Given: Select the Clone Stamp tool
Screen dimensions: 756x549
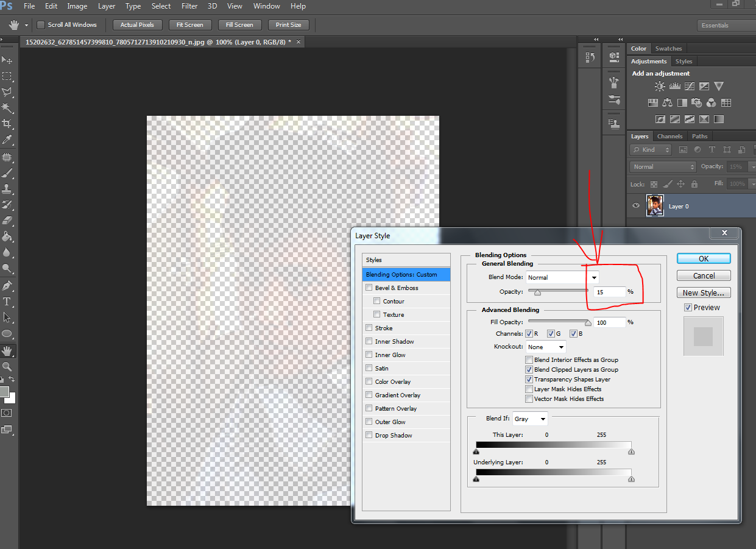Looking at the screenshot, I should point(7,189).
